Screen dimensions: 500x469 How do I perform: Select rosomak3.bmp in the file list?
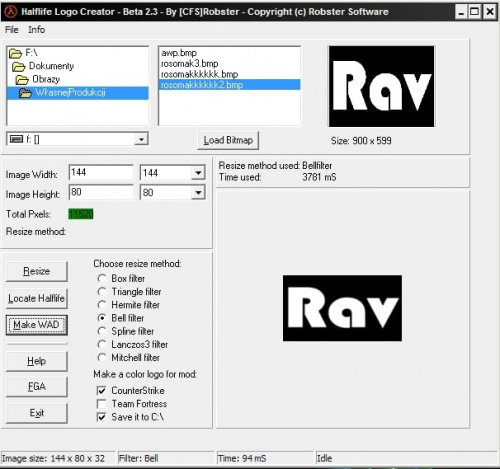tap(189, 63)
